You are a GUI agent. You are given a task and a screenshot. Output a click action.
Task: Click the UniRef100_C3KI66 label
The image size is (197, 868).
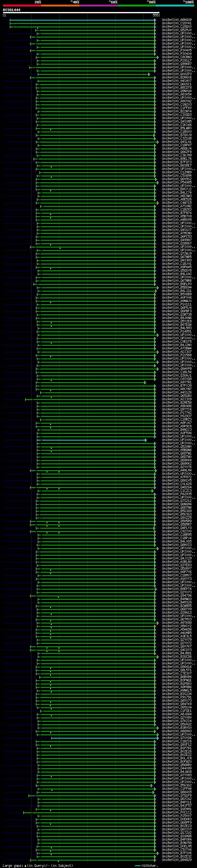[x=177, y=125]
